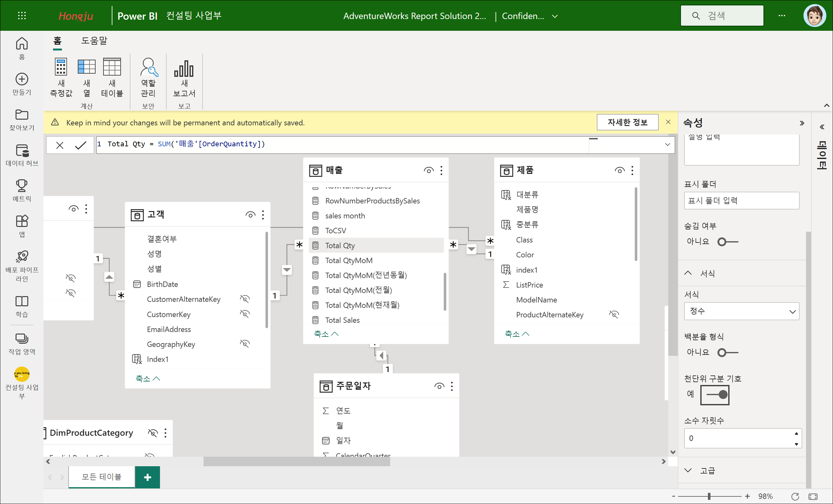Select the All Tables (모든 테이블) tab
833x504 pixels.
pyautogui.click(x=101, y=477)
